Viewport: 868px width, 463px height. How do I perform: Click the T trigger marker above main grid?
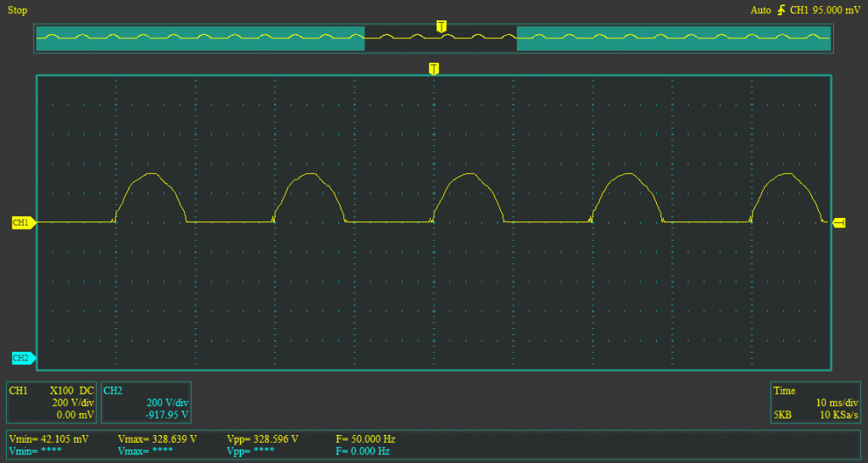point(434,69)
